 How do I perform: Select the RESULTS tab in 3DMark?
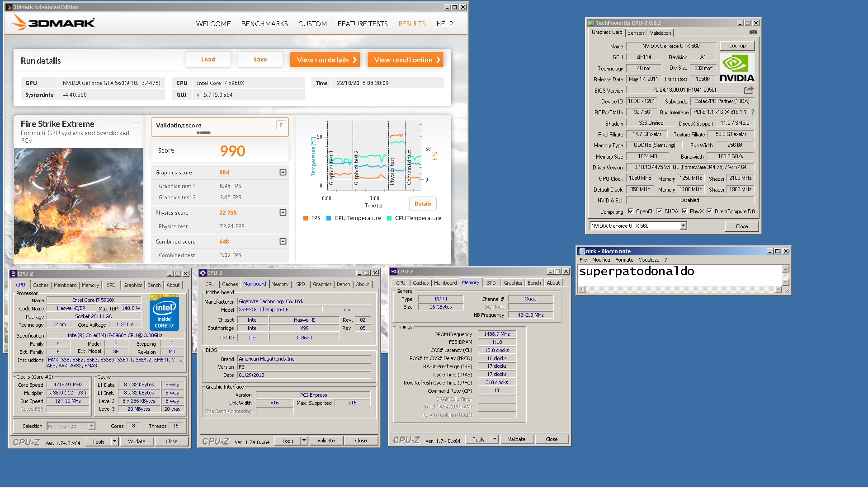click(412, 23)
